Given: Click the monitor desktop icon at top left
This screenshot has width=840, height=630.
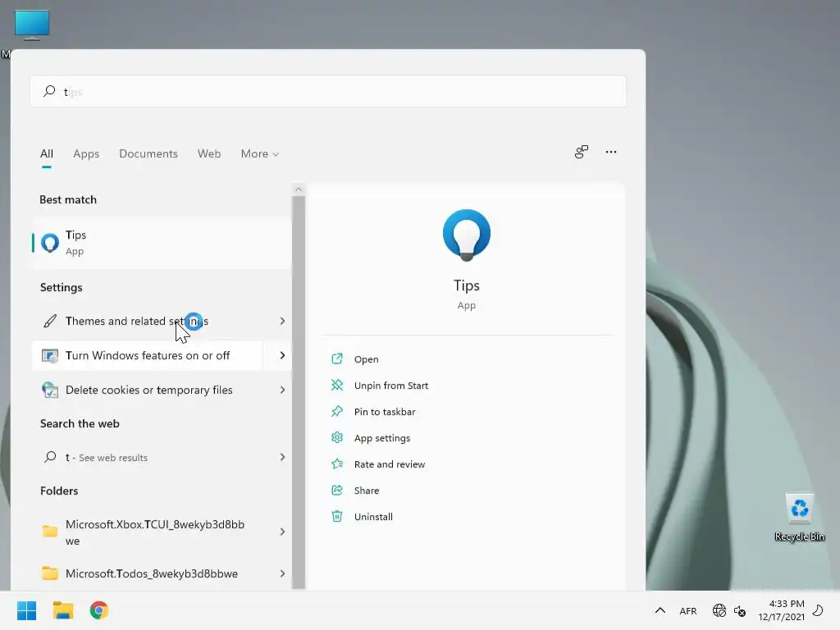Looking at the screenshot, I should point(32,25).
